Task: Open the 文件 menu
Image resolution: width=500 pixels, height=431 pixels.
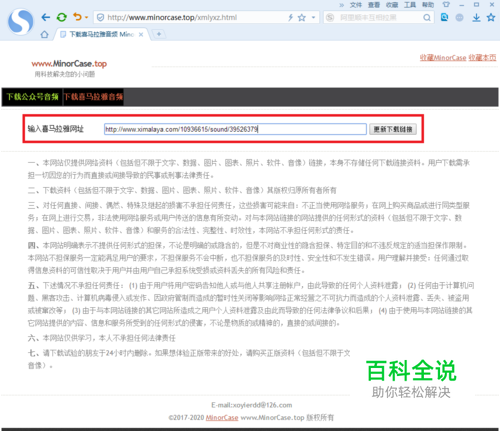Action: 356,5
